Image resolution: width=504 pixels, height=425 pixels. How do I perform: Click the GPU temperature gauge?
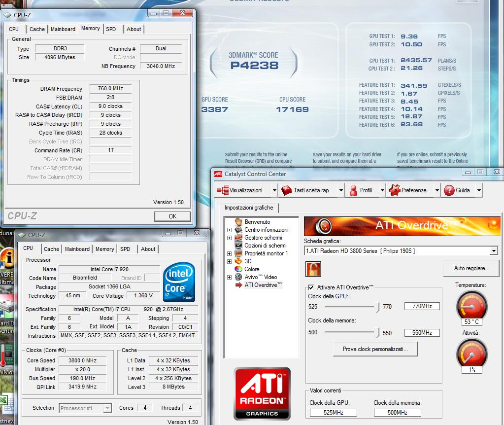471,306
